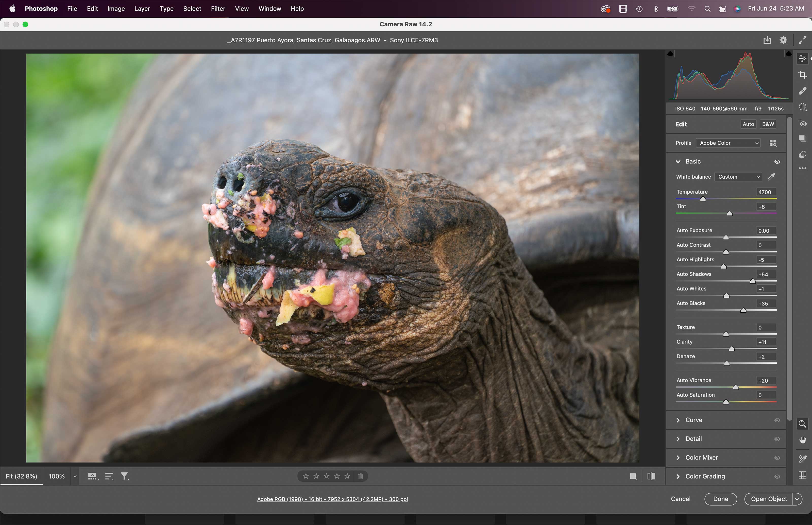Screen dimensions: 812x525
Task: Toggle Curve panel visibility eye
Action: [777, 420]
